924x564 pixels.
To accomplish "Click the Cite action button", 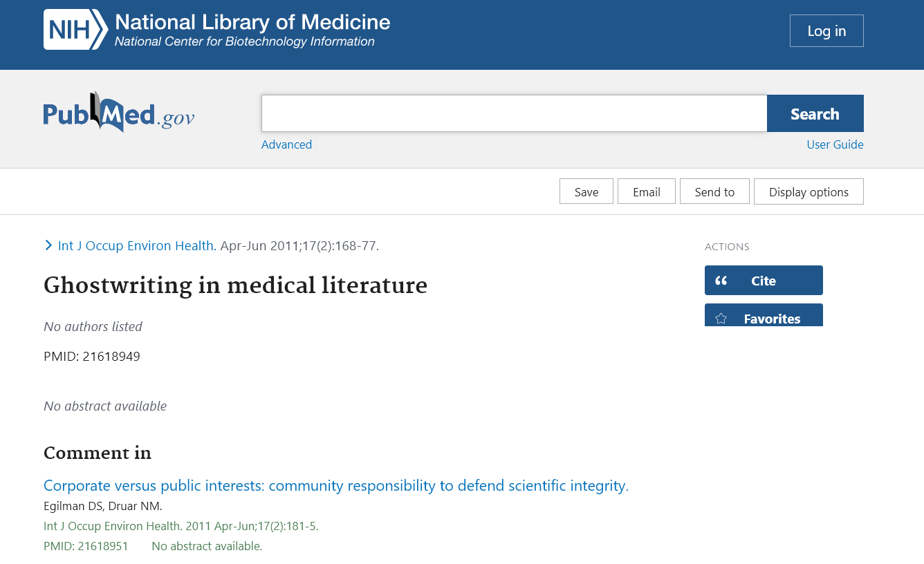I will [x=764, y=281].
